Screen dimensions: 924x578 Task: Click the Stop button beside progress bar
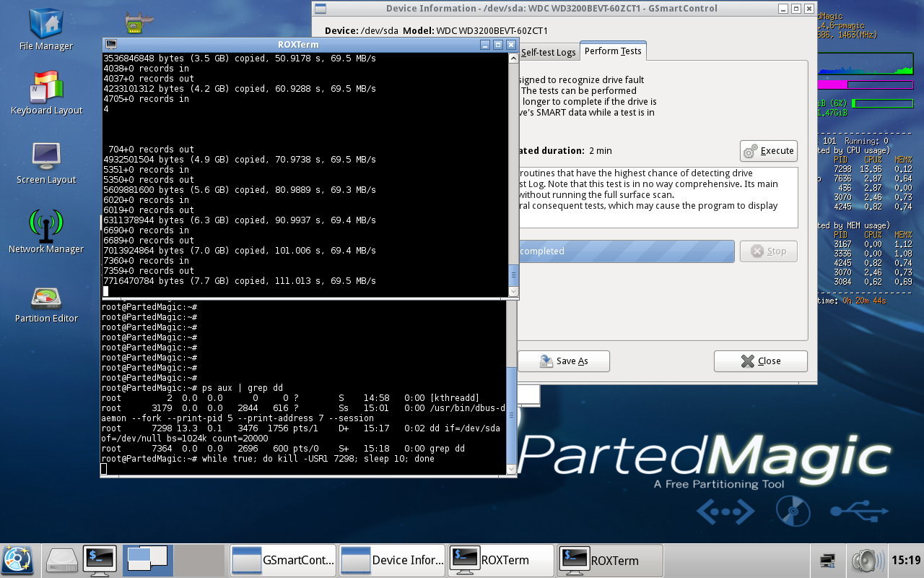(x=769, y=251)
